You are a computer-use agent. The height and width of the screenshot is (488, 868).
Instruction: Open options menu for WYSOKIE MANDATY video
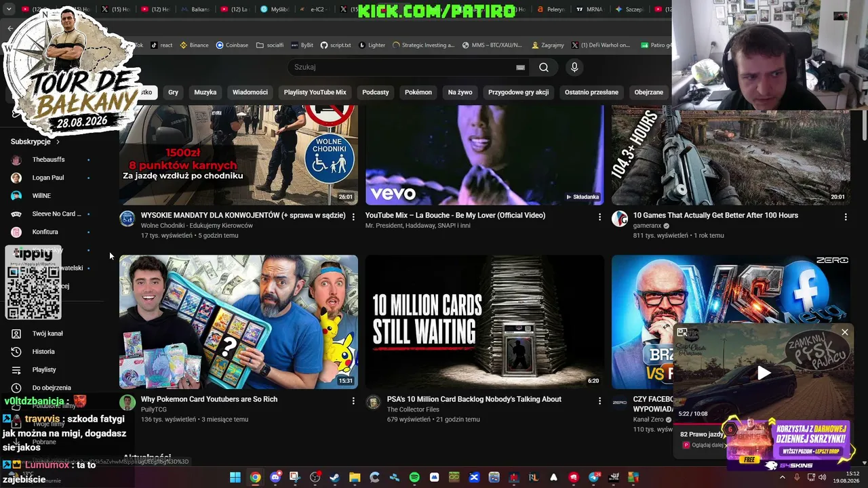tap(353, 217)
